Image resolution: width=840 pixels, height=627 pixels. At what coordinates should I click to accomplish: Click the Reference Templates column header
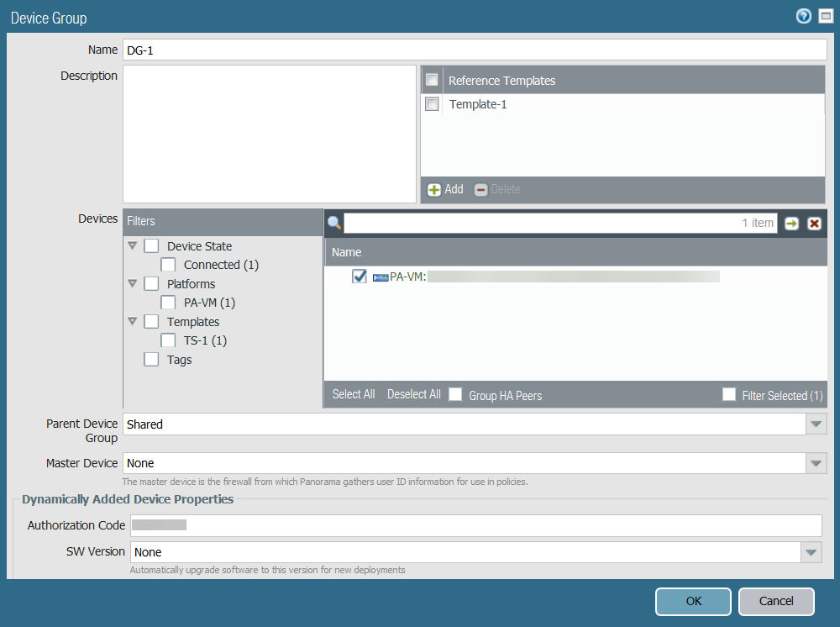[502, 81]
